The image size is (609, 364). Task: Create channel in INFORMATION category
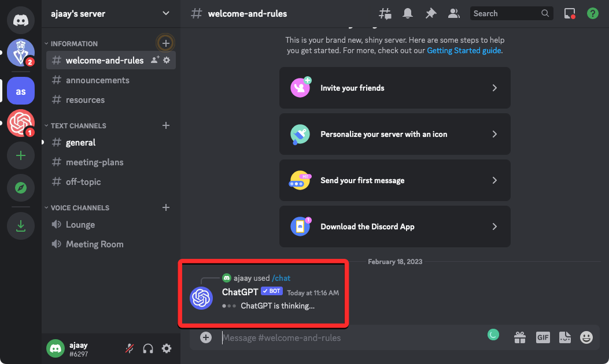166,43
